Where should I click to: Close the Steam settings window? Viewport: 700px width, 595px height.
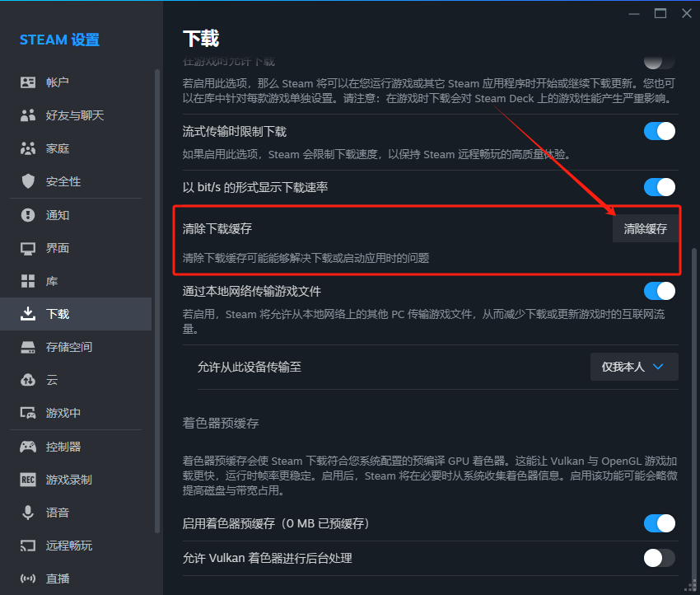tap(687, 13)
